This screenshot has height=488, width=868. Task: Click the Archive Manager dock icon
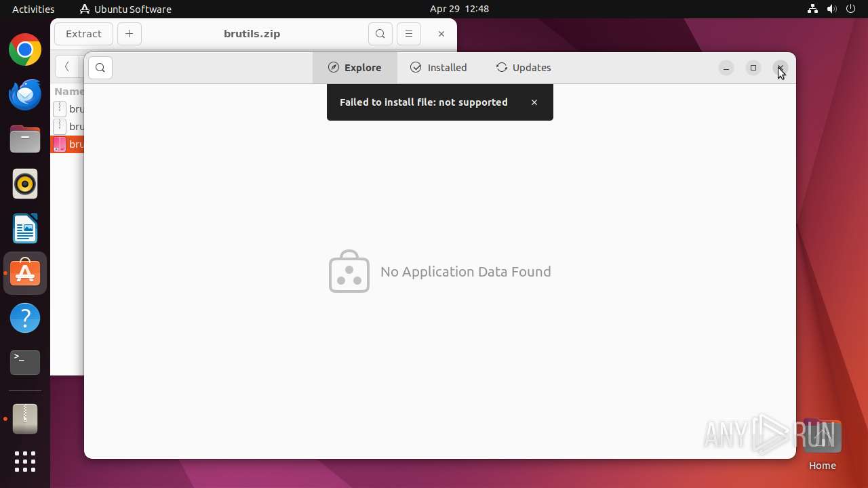tap(25, 419)
